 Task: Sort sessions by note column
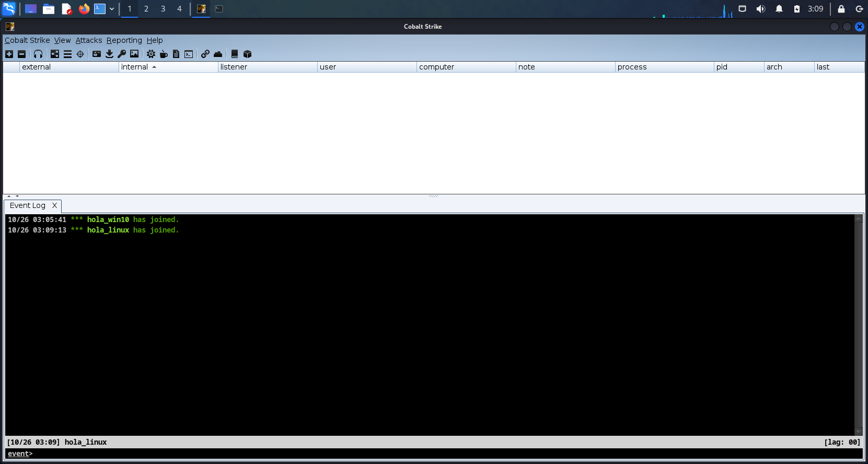(565, 67)
